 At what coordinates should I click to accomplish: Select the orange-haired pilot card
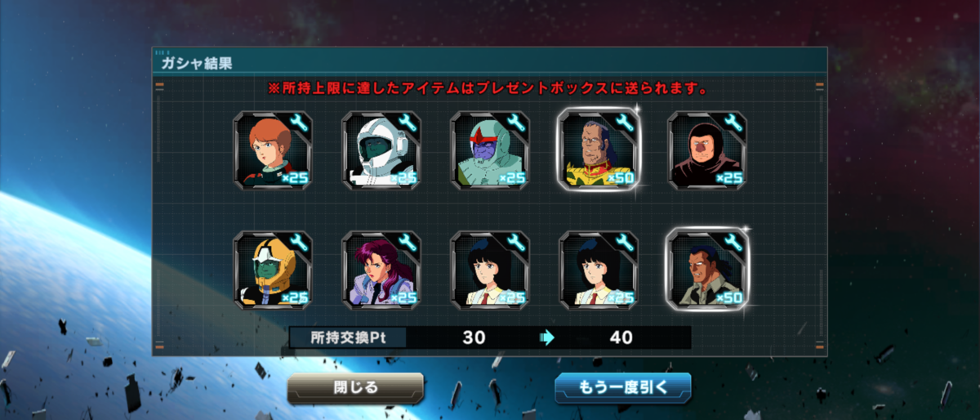(273, 150)
